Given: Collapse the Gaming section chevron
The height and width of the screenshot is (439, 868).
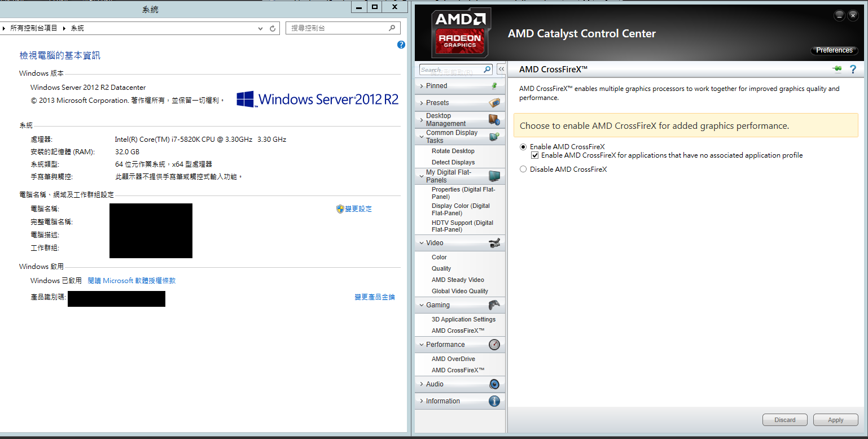Looking at the screenshot, I should (x=422, y=305).
